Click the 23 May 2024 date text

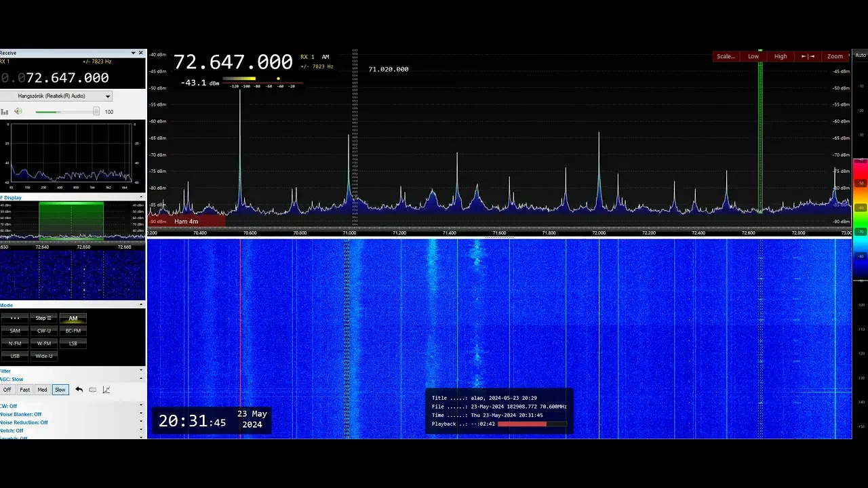click(252, 419)
